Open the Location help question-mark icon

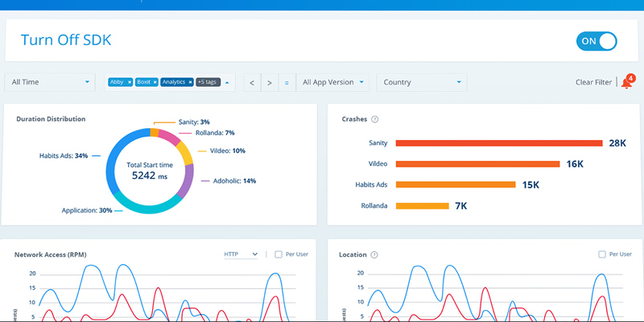point(374,254)
